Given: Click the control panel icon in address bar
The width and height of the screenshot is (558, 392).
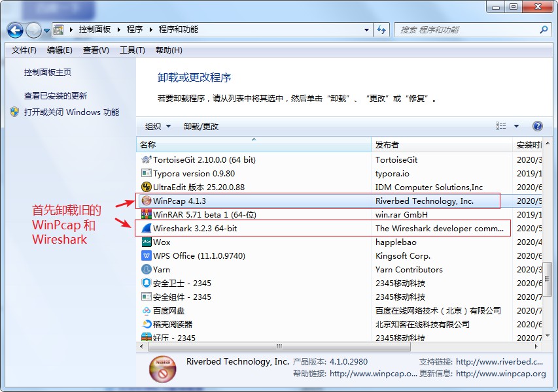Looking at the screenshot, I should [x=58, y=30].
